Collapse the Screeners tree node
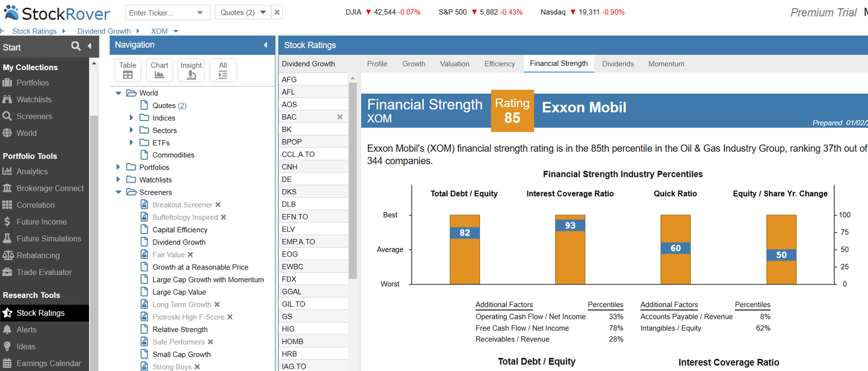The height and width of the screenshot is (371, 868). pyautogui.click(x=118, y=192)
